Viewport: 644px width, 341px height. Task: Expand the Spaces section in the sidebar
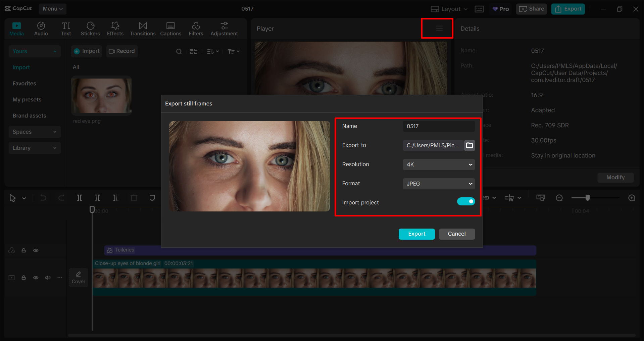(35, 132)
